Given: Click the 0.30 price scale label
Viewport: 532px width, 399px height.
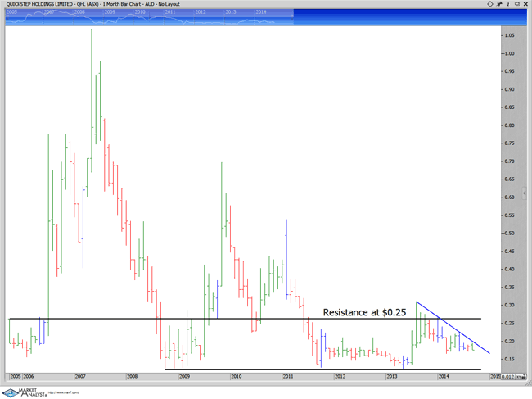Looking at the screenshot, I should 509,305.
